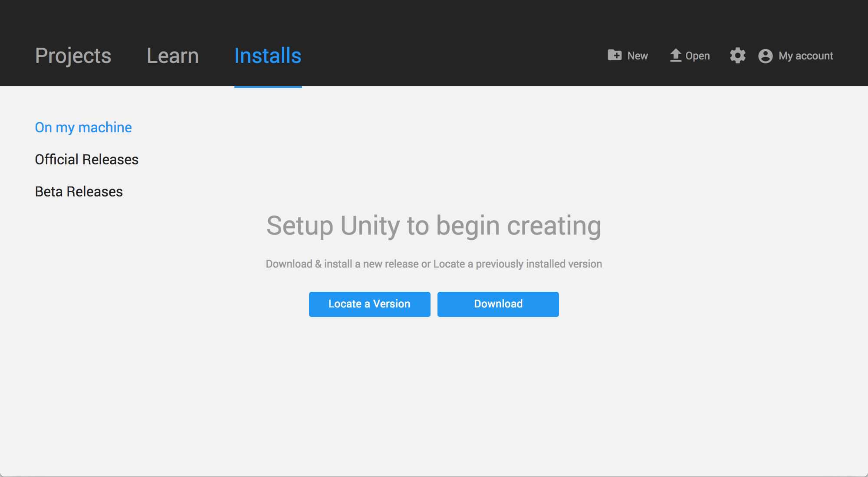Click the Settings gear icon
868x477 pixels.
(737, 55)
